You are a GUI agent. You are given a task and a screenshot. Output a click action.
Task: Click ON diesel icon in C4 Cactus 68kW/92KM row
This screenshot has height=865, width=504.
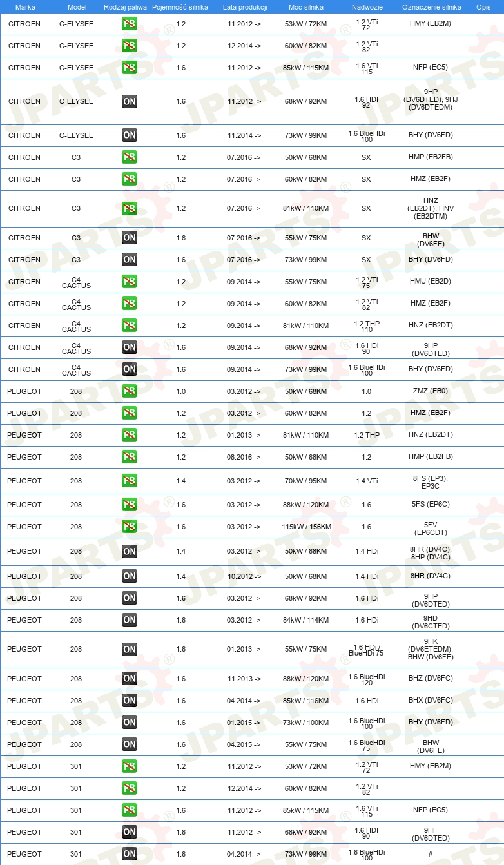130,347
